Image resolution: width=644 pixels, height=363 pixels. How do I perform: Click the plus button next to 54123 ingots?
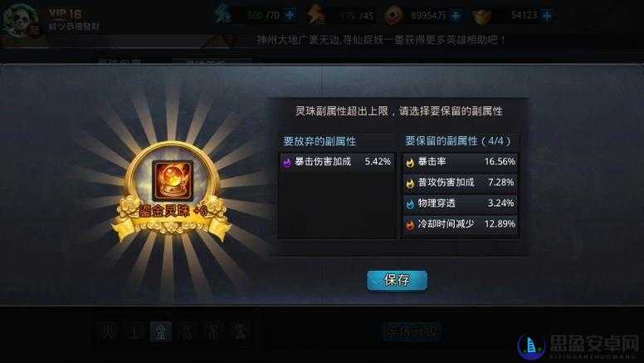pos(547,16)
